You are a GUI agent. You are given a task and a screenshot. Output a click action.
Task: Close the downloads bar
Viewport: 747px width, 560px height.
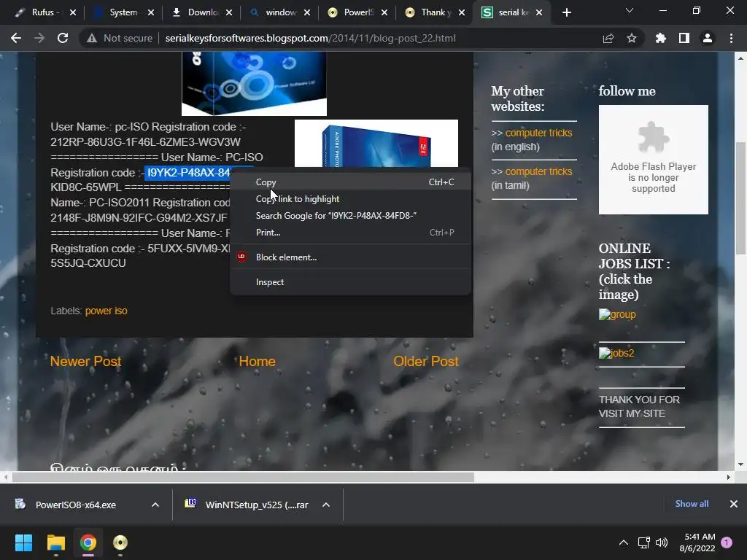pyautogui.click(x=734, y=504)
